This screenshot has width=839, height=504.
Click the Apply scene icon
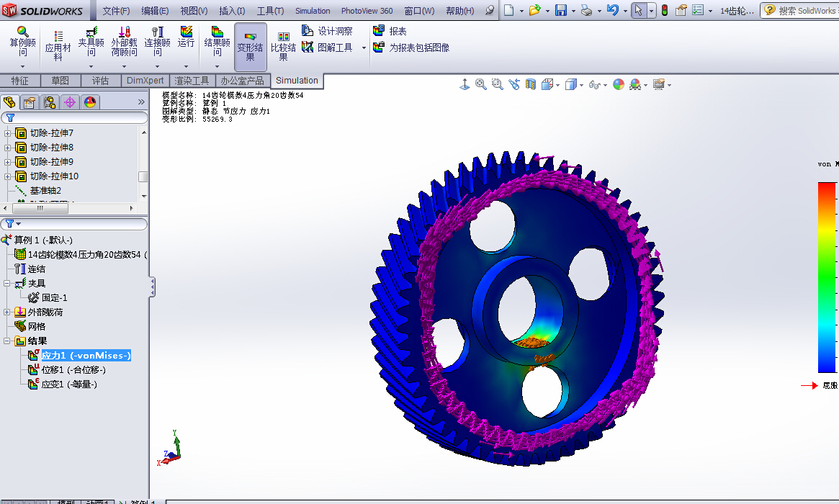[x=635, y=84]
